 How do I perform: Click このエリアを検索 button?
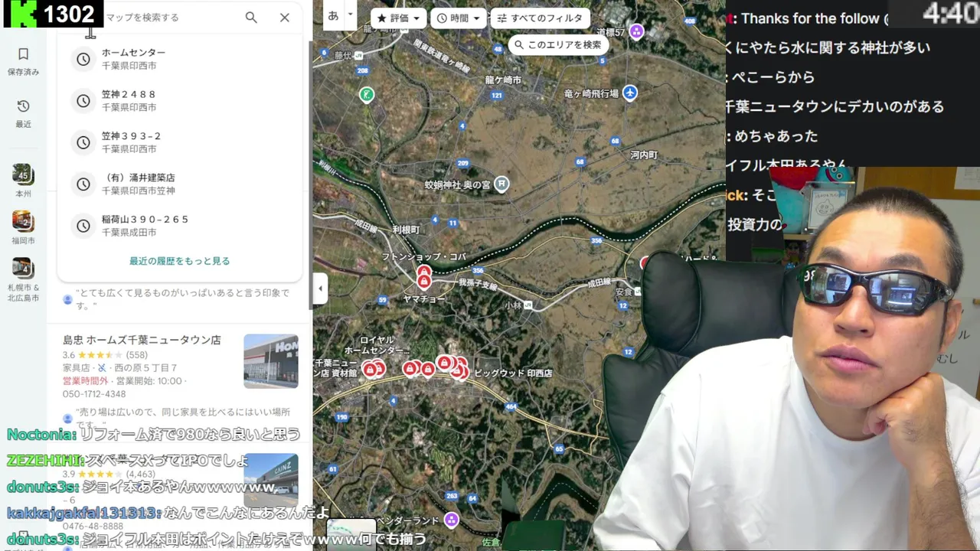557,44
